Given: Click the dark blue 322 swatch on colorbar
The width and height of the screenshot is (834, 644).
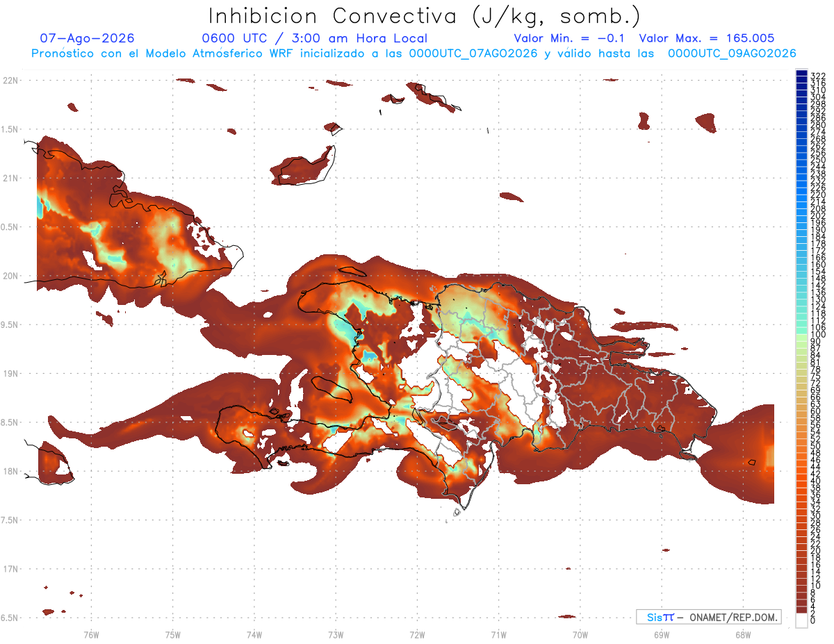Looking at the screenshot, I should [x=801, y=73].
